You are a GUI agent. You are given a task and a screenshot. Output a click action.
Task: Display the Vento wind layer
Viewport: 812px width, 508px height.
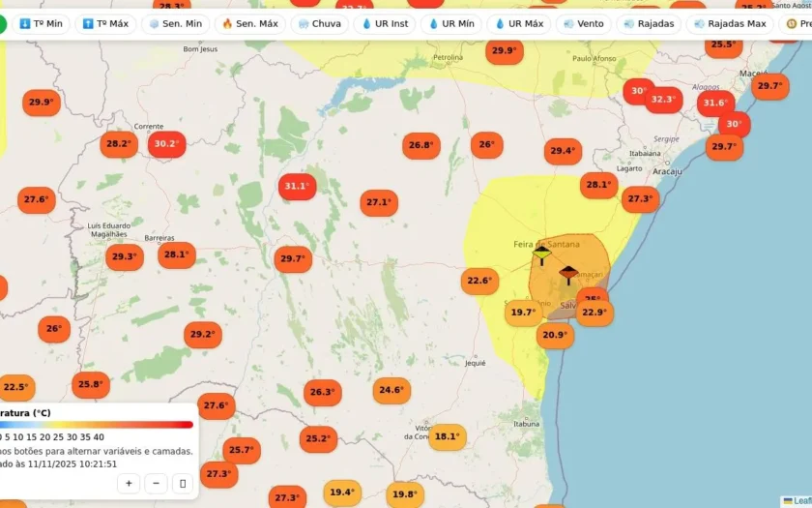tap(584, 24)
